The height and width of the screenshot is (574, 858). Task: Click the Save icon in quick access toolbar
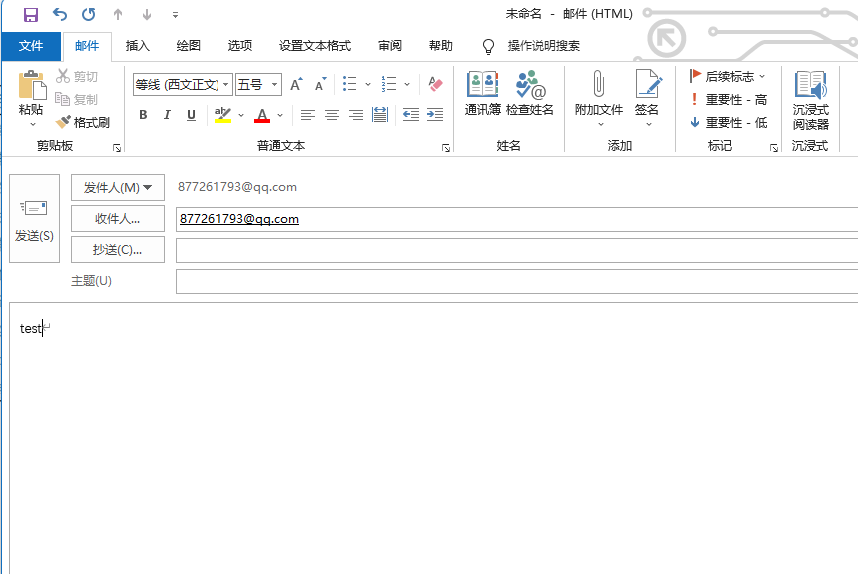tap(31, 15)
